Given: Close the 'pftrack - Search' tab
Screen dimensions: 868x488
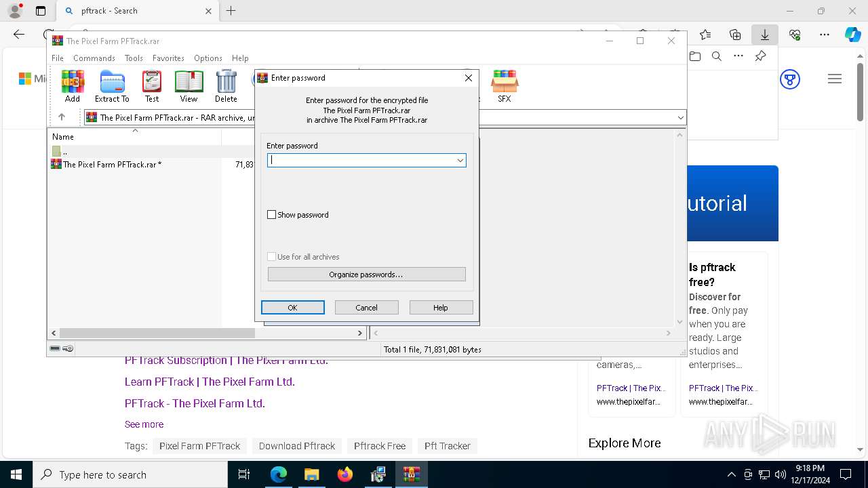Looking at the screenshot, I should (x=208, y=11).
